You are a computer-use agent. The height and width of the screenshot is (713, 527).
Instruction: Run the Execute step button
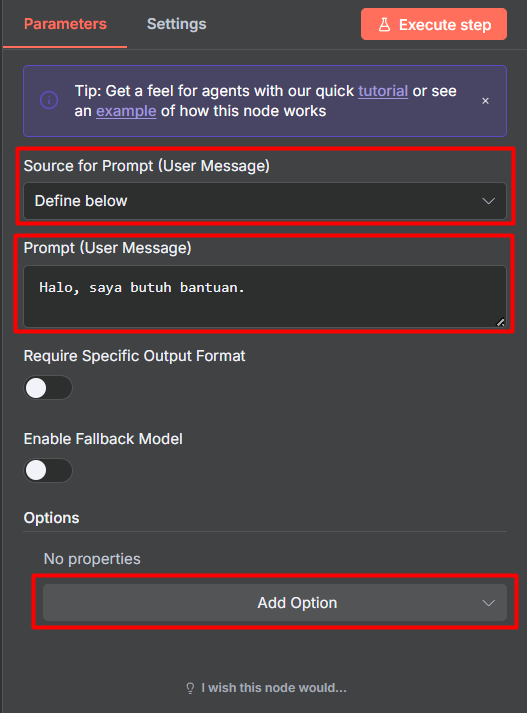tap(434, 24)
